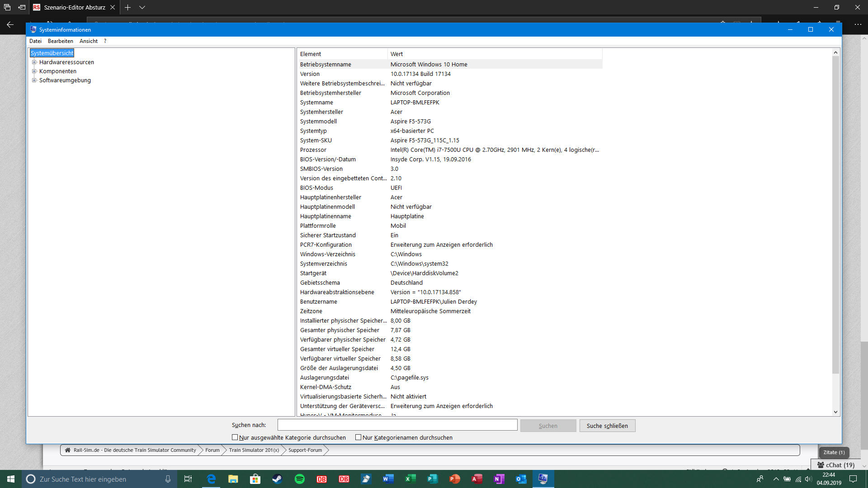
Task: Open Spotify from the taskbar
Action: click(299, 479)
